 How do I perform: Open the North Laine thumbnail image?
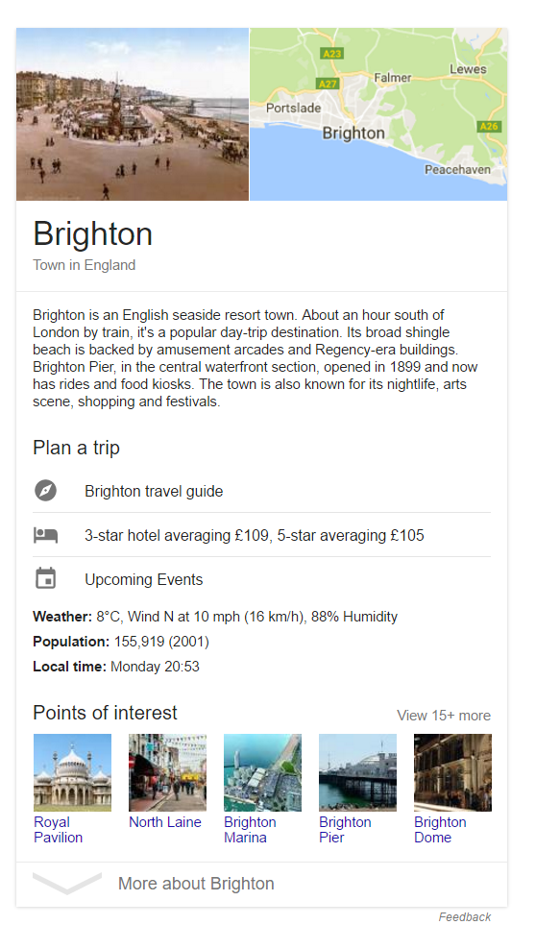[x=167, y=772]
